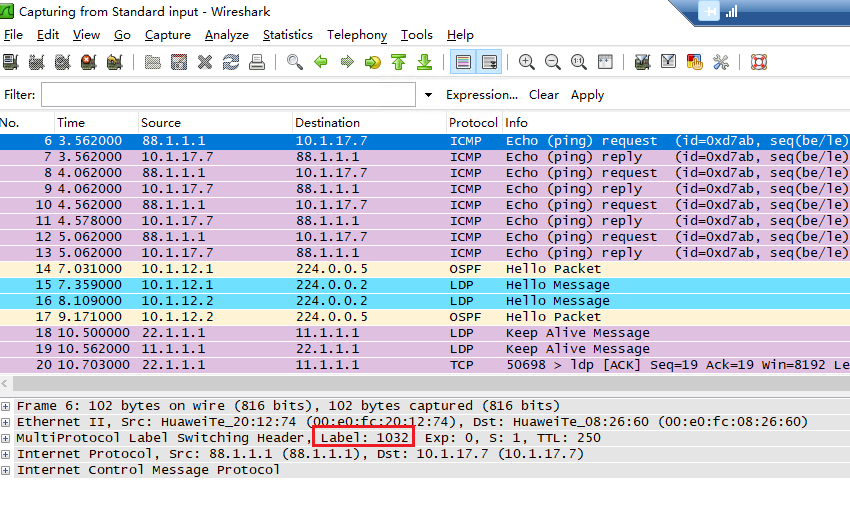This screenshot has width=850, height=511.
Task: Open the coloring rules editor
Action: pos(694,62)
